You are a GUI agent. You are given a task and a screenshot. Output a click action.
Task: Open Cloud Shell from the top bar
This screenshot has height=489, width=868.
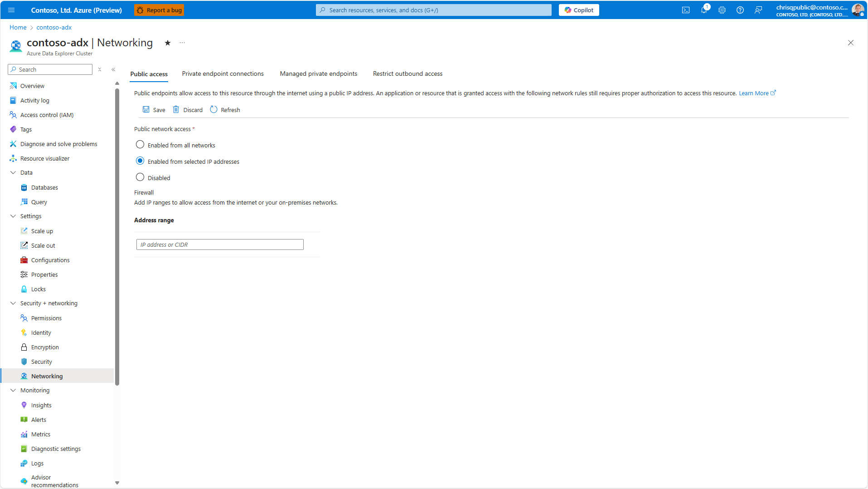[686, 10]
